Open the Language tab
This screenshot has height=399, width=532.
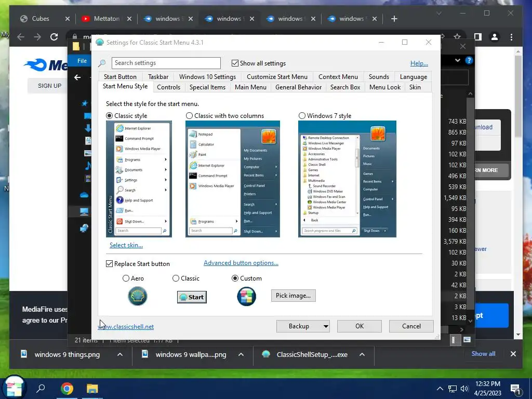(413, 77)
